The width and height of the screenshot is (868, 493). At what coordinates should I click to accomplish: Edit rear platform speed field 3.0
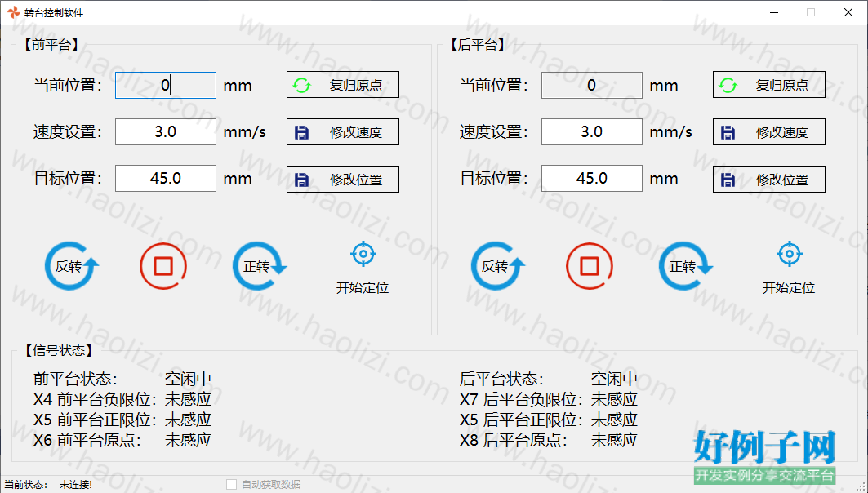pos(592,131)
